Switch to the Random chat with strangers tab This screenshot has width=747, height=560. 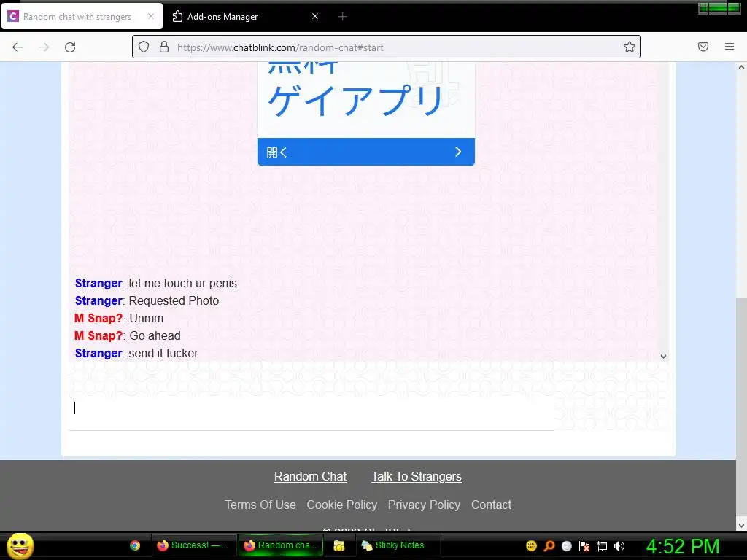(82, 17)
